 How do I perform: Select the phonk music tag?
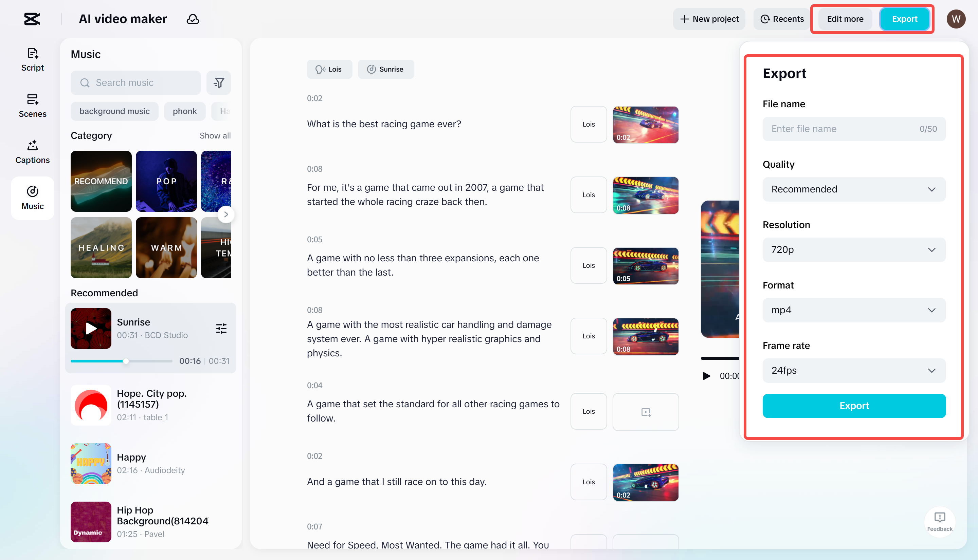[x=185, y=111]
